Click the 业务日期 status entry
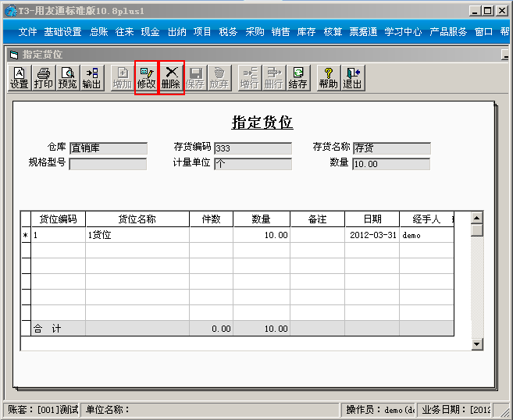This screenshot has height=420, width=513. tap(454, 410)
